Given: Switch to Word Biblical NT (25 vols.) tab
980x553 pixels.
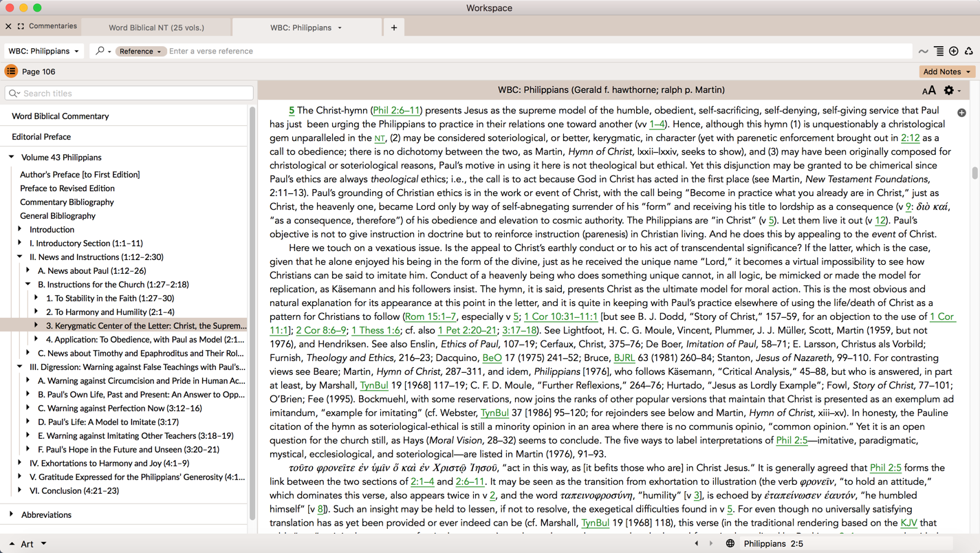Looking at the screenshot, I should [x=156, y=28].
